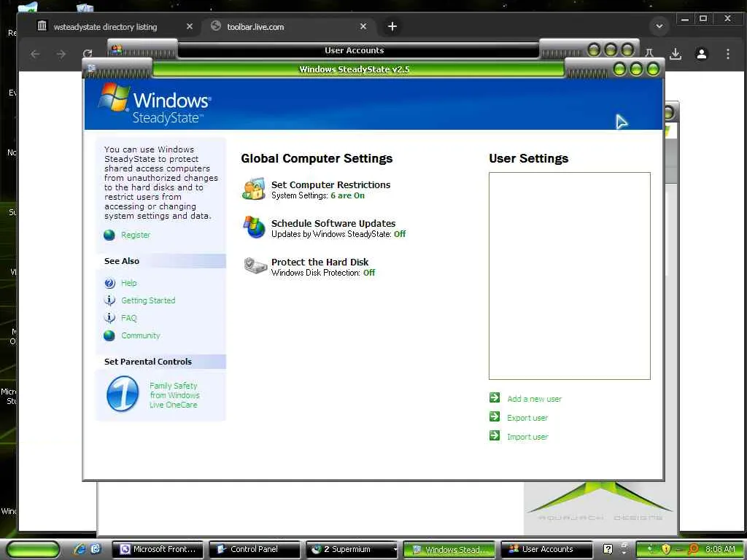
Task: Reload the browser page
Action: (88, 54)
